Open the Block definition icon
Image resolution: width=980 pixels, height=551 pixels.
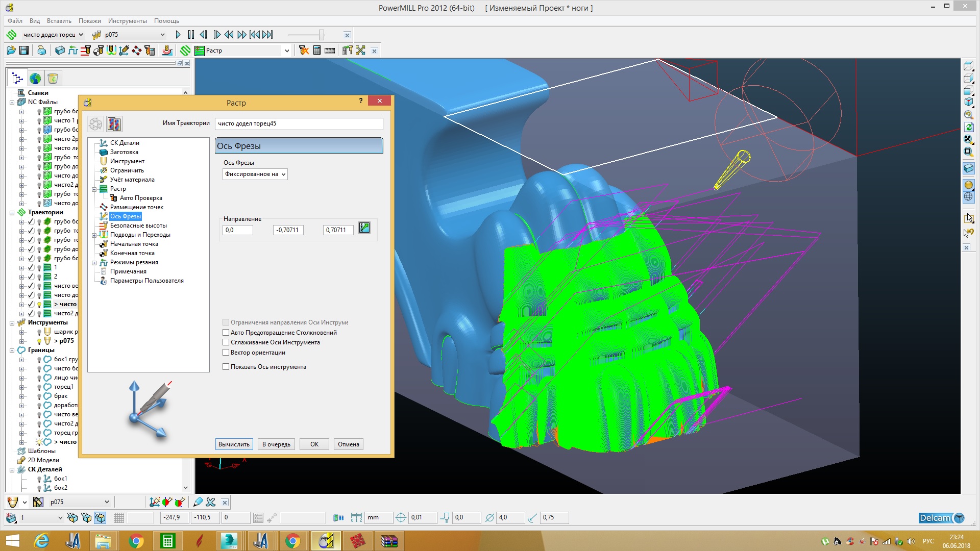point(60,51)
